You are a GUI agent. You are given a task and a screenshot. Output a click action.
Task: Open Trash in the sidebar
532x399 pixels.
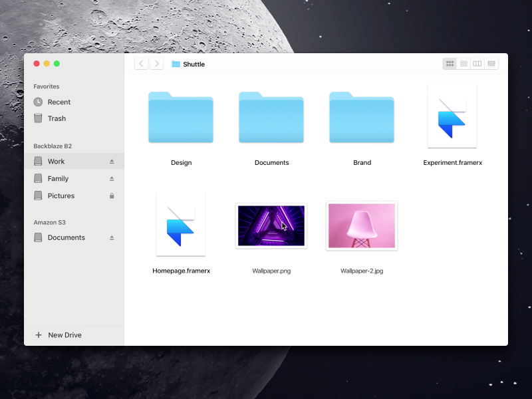pos(74,118)
